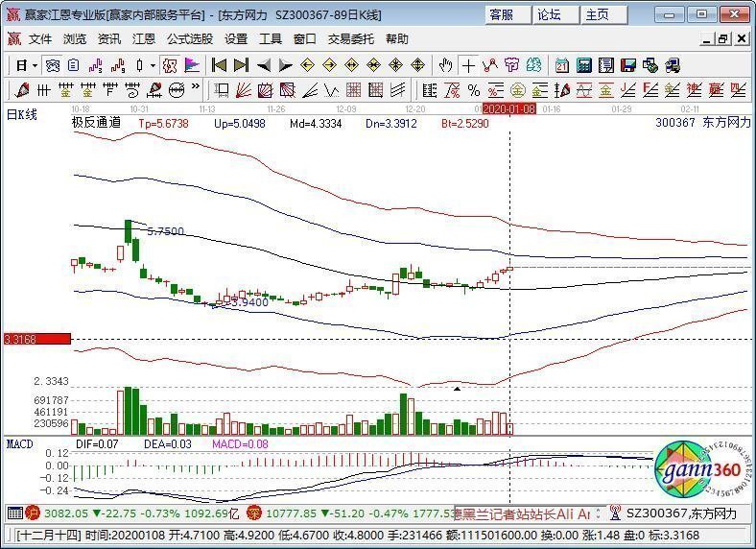Open the clipboard document icon in toolbar
The height and width of the screenshot is (549, 756).
point(74,65)
